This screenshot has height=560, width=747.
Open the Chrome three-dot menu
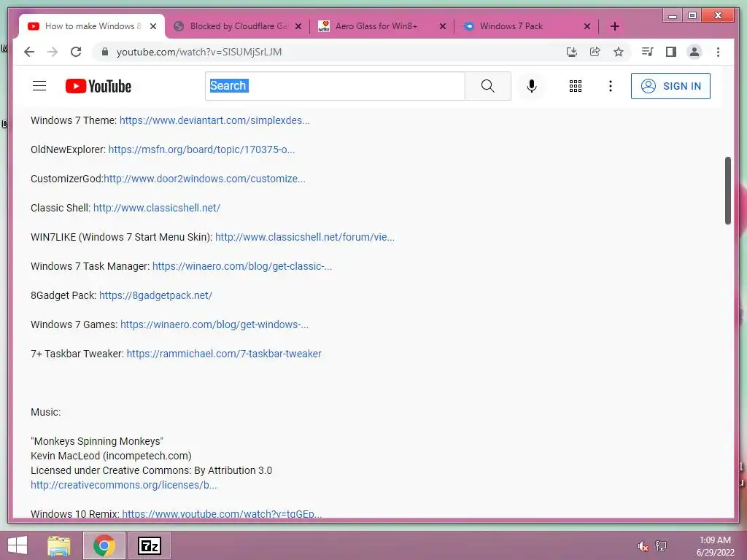pos(718,52)
